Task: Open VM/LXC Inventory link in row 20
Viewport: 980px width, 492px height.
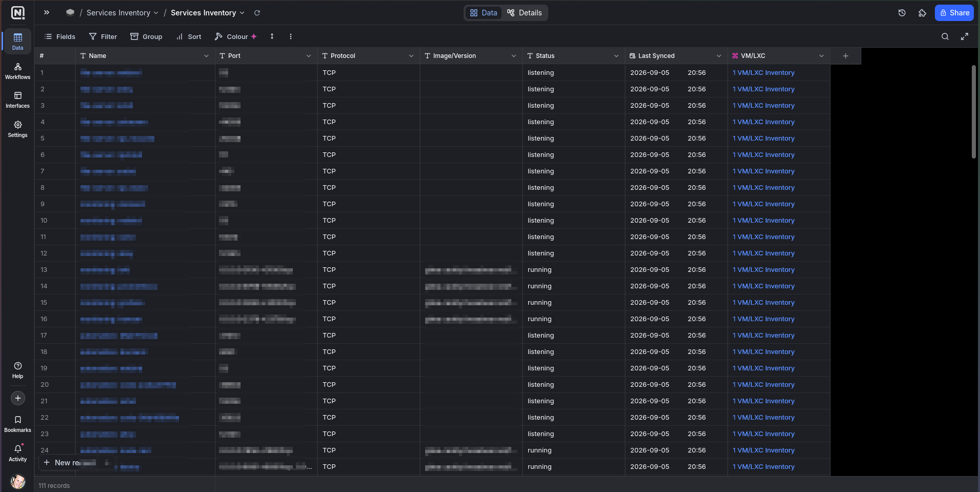Action: coord(764,385)
